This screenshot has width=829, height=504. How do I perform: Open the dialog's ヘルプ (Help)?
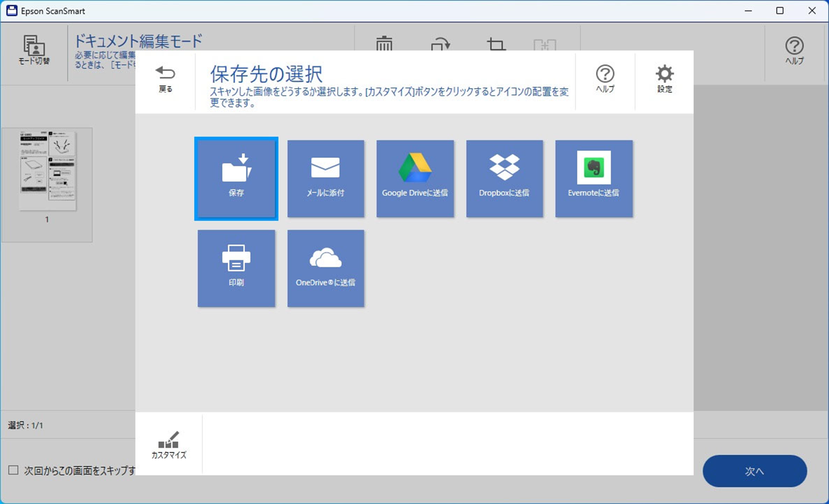605,79
